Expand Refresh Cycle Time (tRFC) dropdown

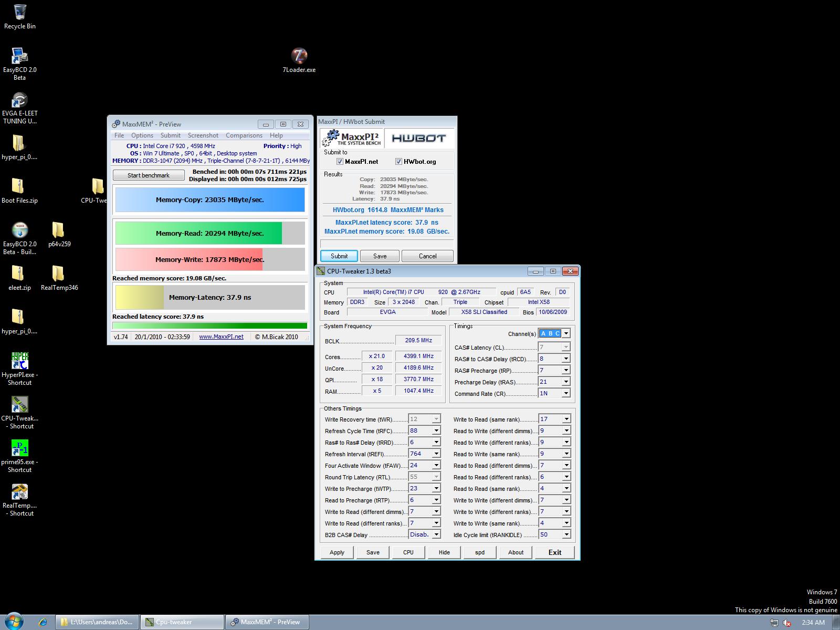pos(436,430)
